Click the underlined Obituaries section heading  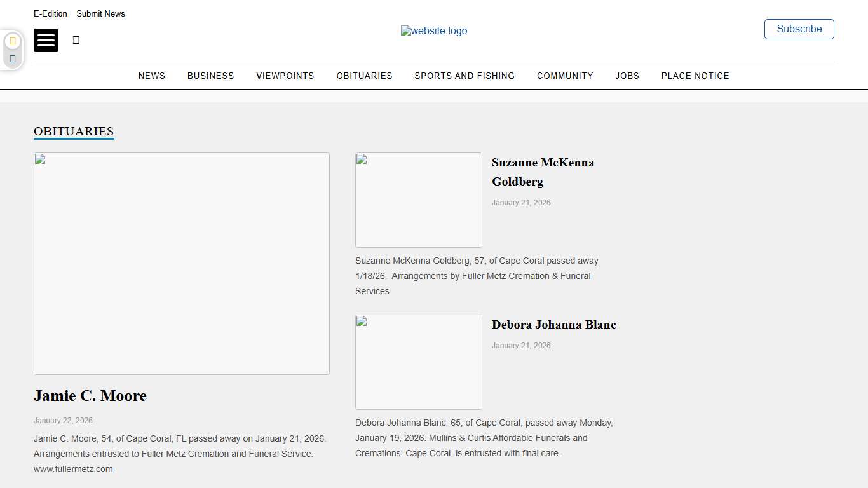tap(74, 131)
